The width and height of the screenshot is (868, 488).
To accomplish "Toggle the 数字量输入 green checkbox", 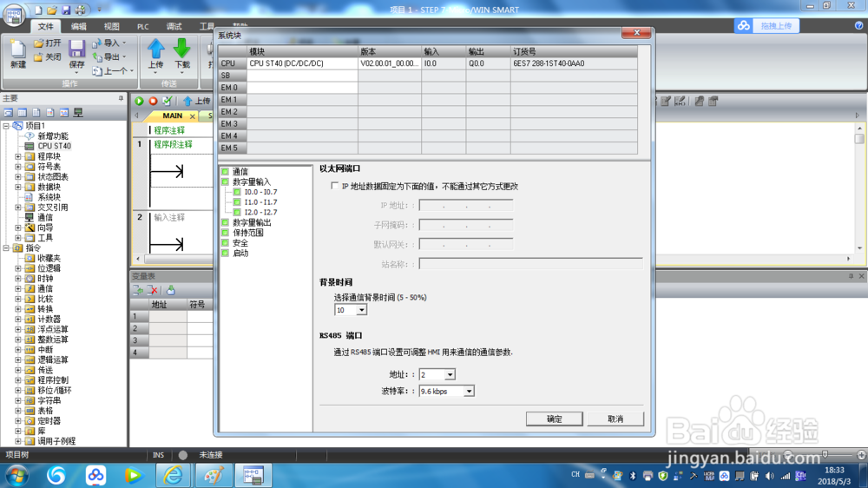I will [225, 181].
